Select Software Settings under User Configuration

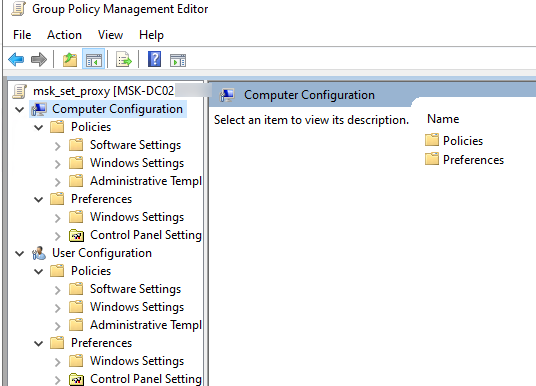pyautogui.click(x=135, y=289)
